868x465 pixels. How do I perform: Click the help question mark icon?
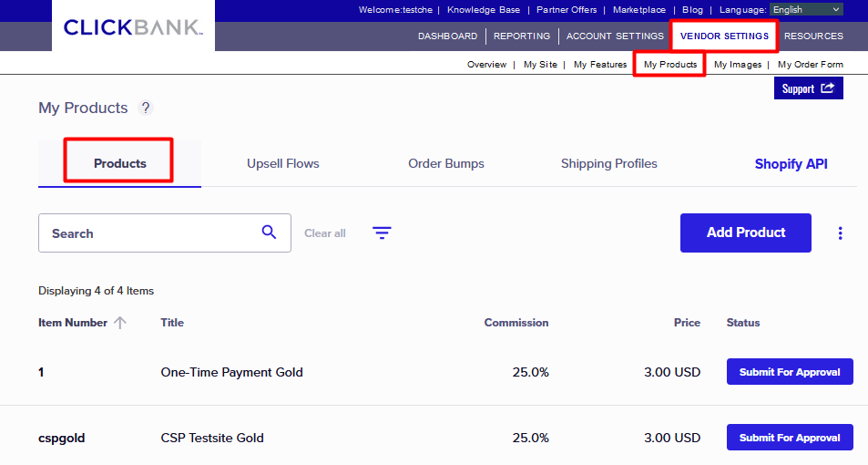(146, 108)
